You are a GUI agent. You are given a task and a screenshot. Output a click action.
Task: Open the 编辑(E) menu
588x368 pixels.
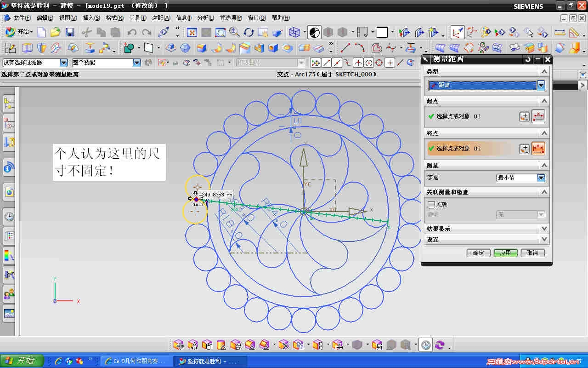(x=45, y=18)
